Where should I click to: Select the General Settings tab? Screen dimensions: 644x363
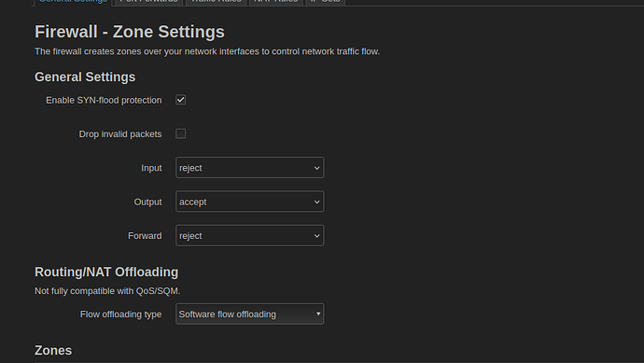(73, 2)
